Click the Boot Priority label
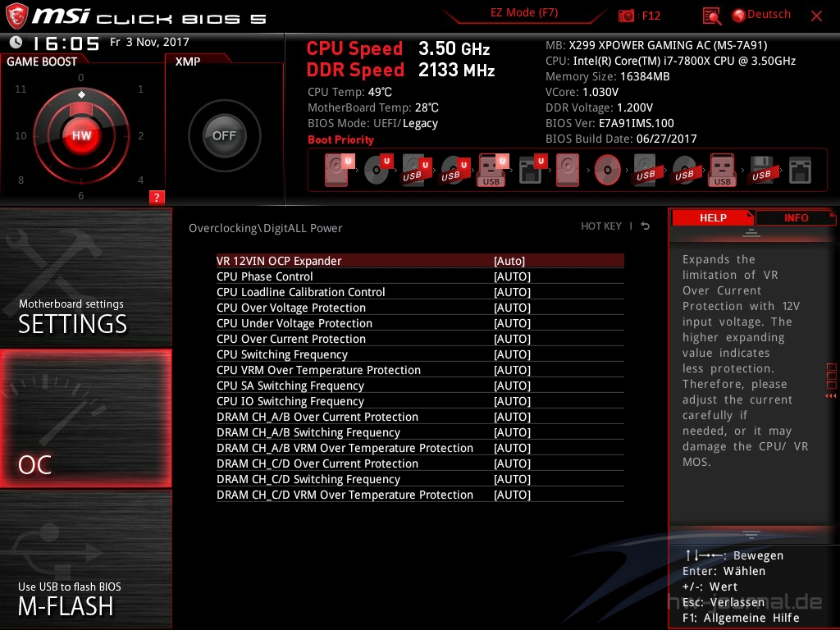Image resolution: width=840 pixels, height=630 pixels. [340, 139]
